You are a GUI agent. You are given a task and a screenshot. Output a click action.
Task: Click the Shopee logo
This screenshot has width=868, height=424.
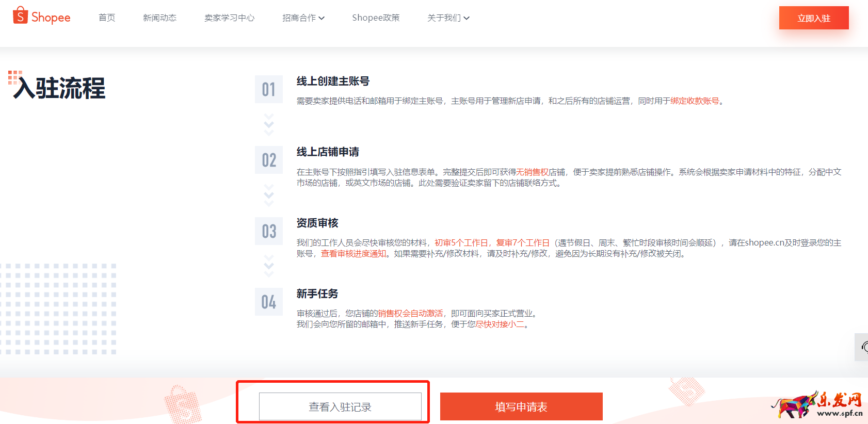pyautogui.click(x=41, y=17)
